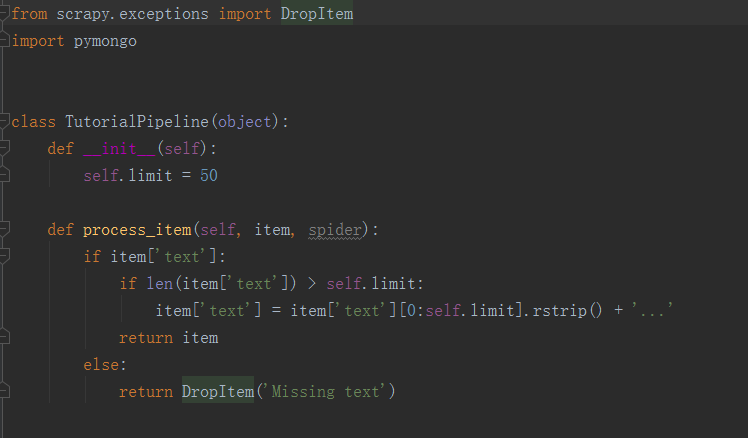748x438 pixels.
Task: Click 'self' parameter of __init__
Action: tap(182, 148)
